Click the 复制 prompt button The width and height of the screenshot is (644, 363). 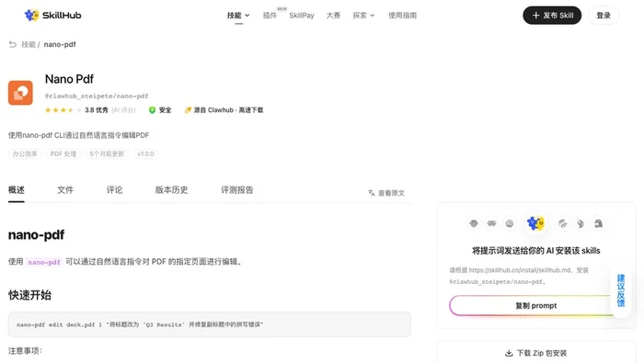point(536,306)
